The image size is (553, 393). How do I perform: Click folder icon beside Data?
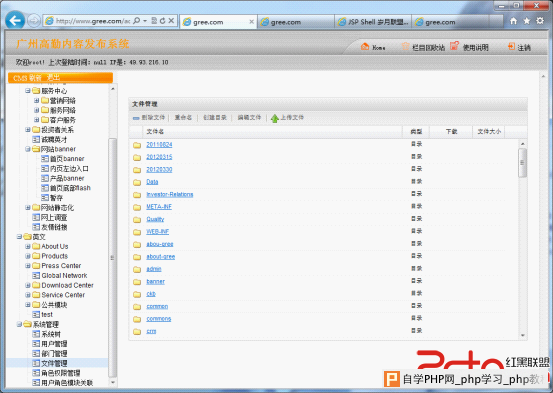point(137,182)
